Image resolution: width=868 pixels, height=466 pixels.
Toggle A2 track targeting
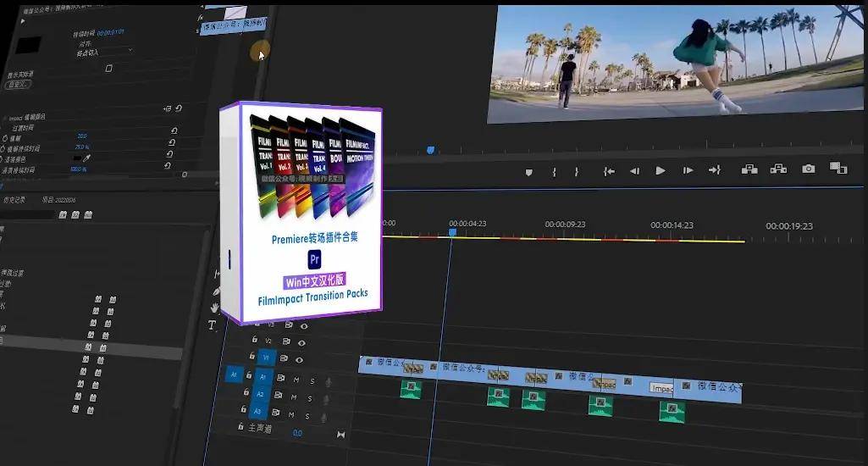(x=260, y=394)
